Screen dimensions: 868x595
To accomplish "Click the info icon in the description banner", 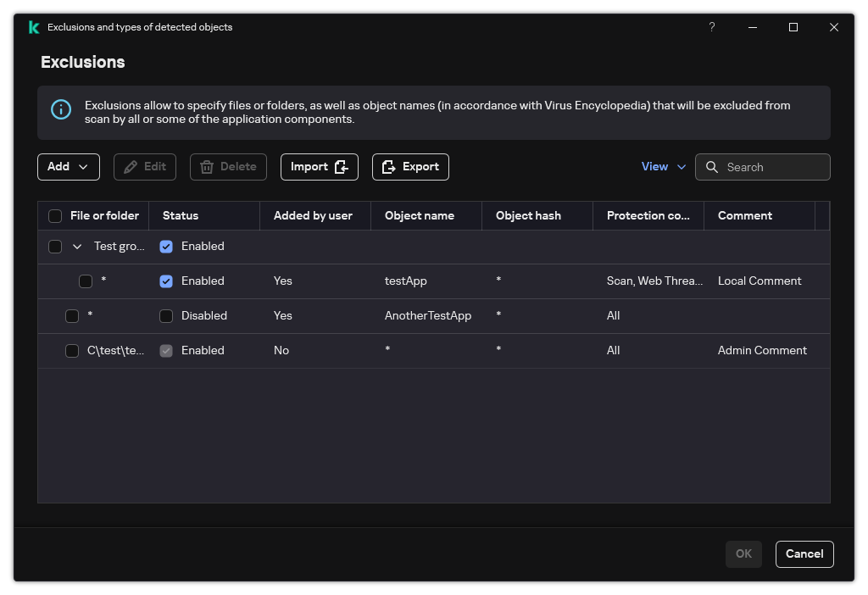I will (x=61, y=109).
